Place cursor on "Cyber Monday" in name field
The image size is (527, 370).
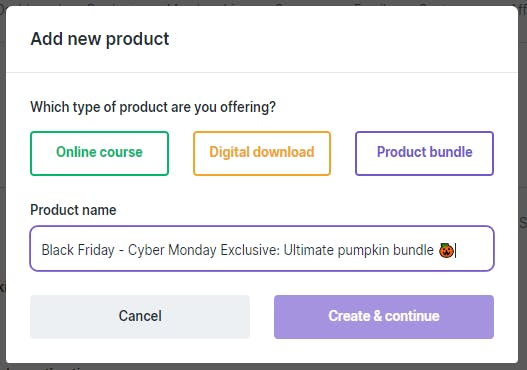[172, 250]
